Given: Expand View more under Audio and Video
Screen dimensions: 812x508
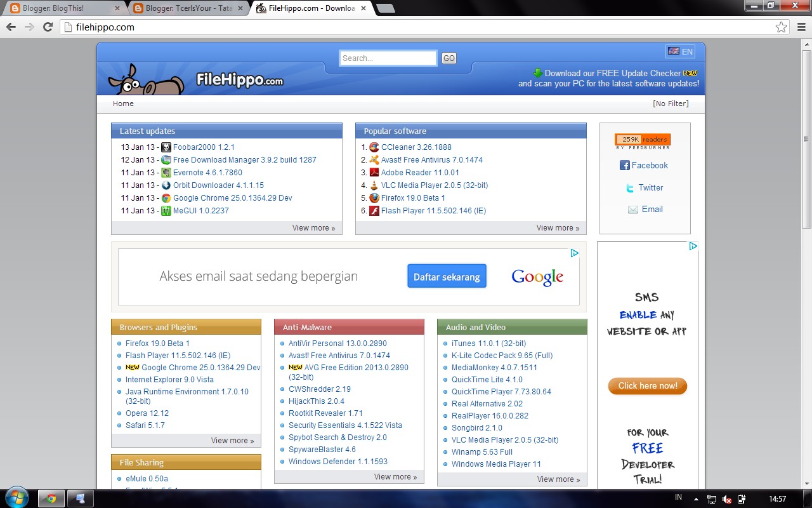Looking at the screenshot, I should pos(558,479).
